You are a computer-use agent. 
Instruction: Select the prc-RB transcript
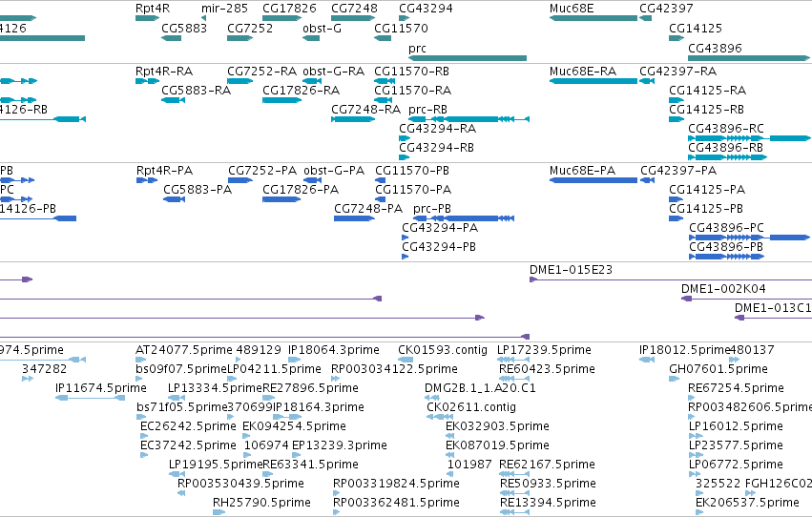click(469, 119)
